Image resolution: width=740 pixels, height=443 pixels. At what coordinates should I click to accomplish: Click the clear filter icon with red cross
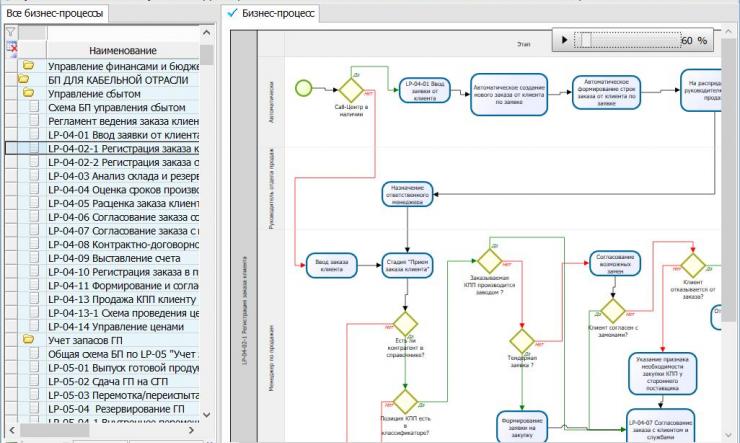(11, 47)
